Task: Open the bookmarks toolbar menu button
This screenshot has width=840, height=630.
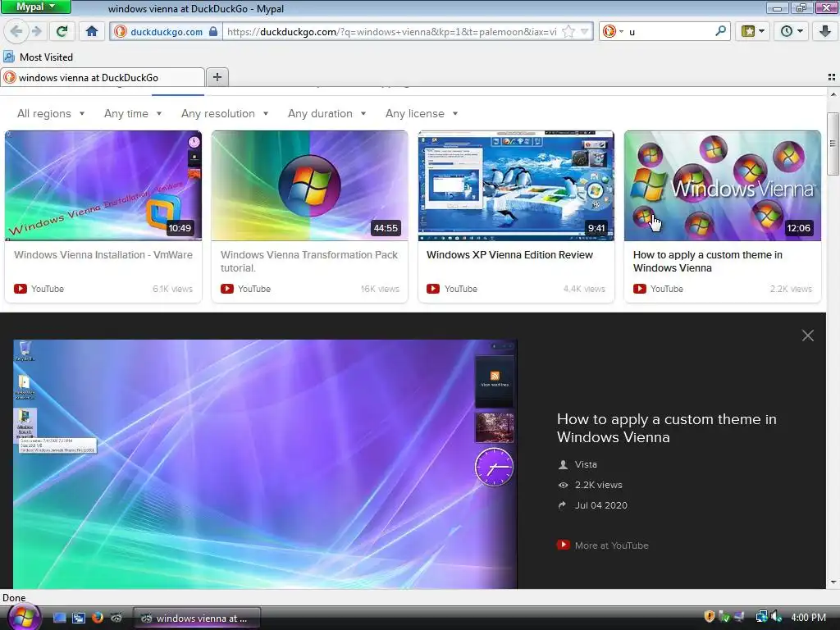Action: tap(753, 32)
